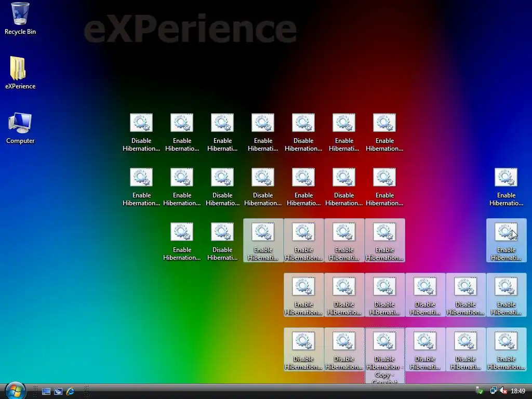Open the Windows Start orb
This screenshot has height=399, width=532.
pos(15,391)
